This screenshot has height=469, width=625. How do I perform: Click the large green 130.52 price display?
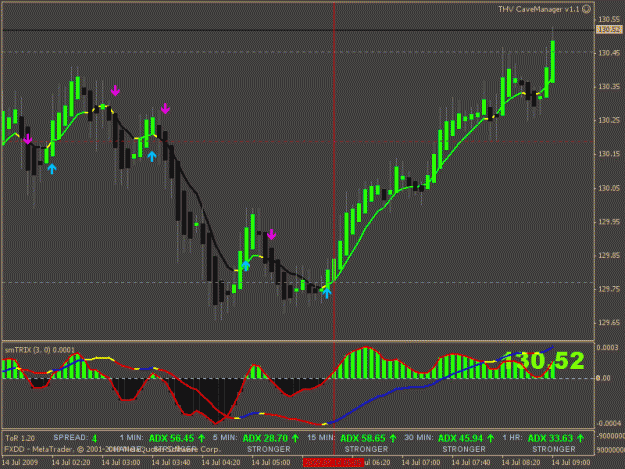tap(544, 361)
